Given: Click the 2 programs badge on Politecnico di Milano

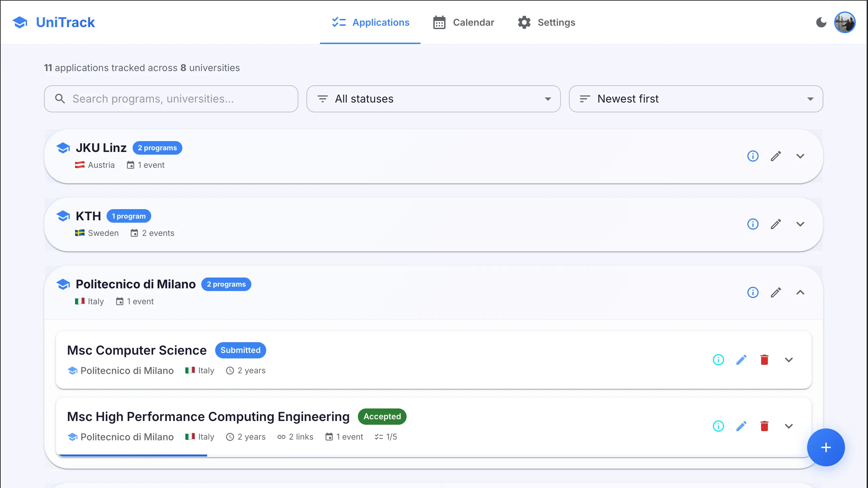Looking at the screenshot, I should [226, 284].
